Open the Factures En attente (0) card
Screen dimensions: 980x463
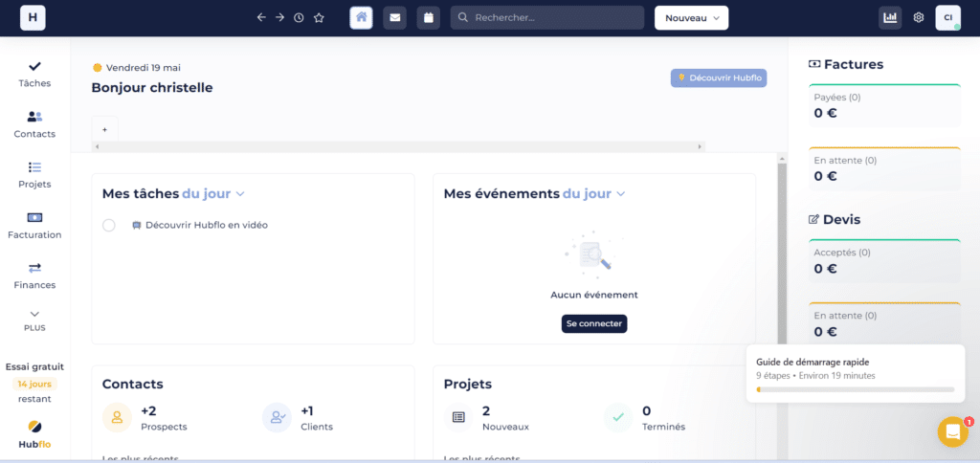pyautogui.click(x=884, y=168)
